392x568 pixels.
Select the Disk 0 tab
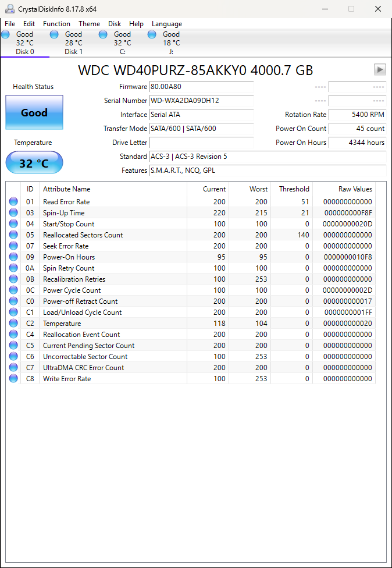[24, 43]
